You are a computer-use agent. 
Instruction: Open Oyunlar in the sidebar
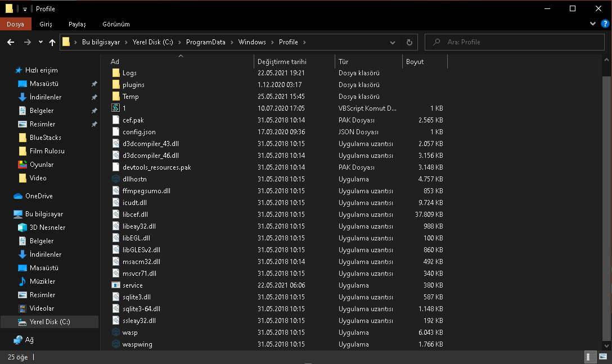pos(42,165)
